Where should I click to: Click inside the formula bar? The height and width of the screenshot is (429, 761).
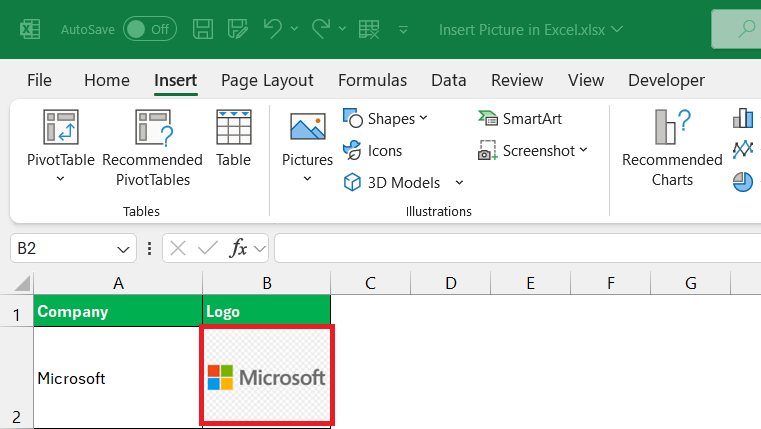point(517,248)
